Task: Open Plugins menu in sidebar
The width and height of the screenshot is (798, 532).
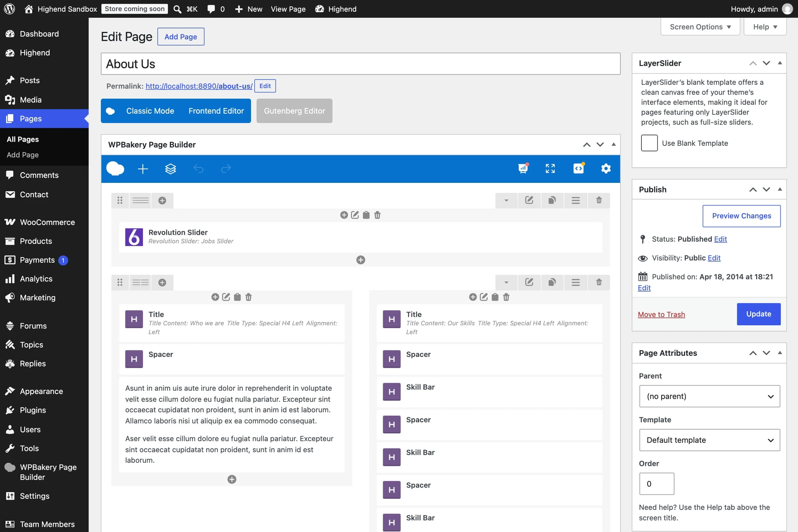Action: [44, 410]
